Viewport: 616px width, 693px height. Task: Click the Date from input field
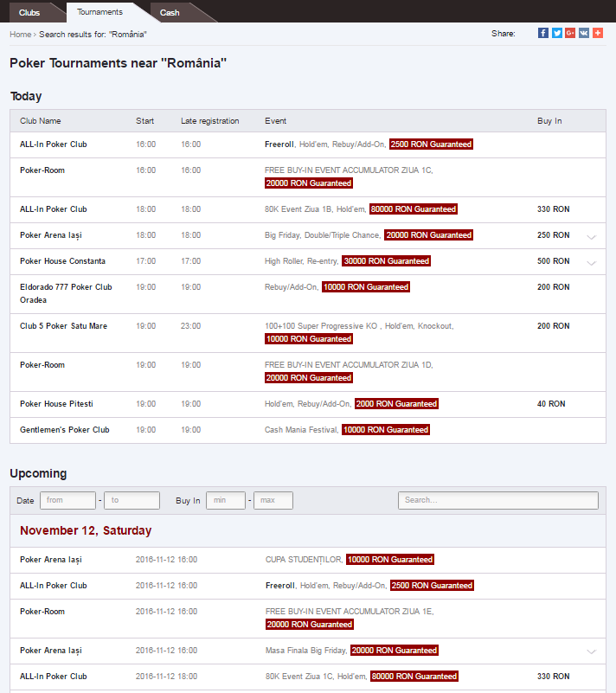(x=67, y=500)
